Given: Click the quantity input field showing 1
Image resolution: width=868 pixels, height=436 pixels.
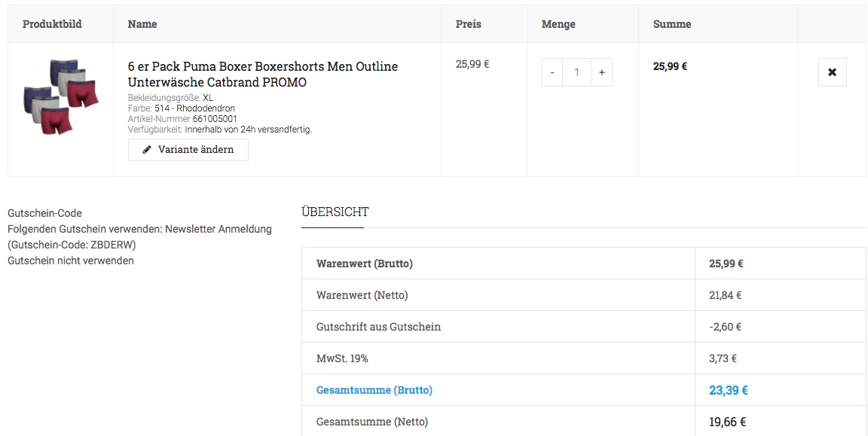Looking at the screenshot, I should tap(577, 72).
